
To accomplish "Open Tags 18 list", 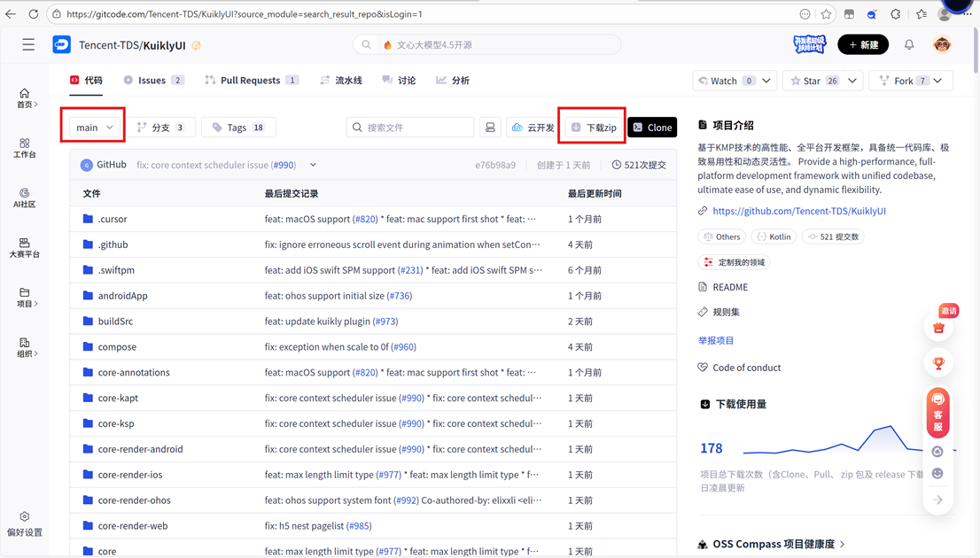I will 238,128.
